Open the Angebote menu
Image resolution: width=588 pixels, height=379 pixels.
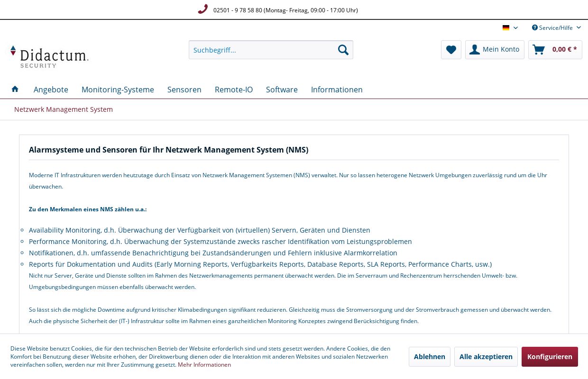click(51, 90)
